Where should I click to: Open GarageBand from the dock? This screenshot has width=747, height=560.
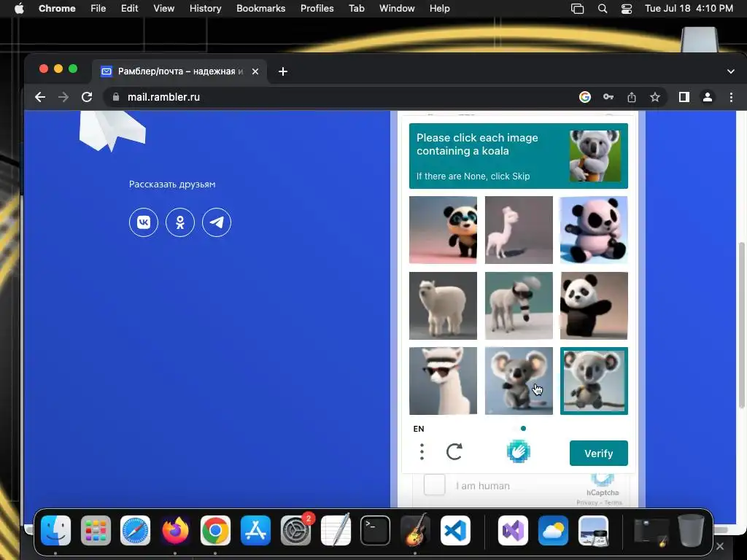[x=415, y=531]
